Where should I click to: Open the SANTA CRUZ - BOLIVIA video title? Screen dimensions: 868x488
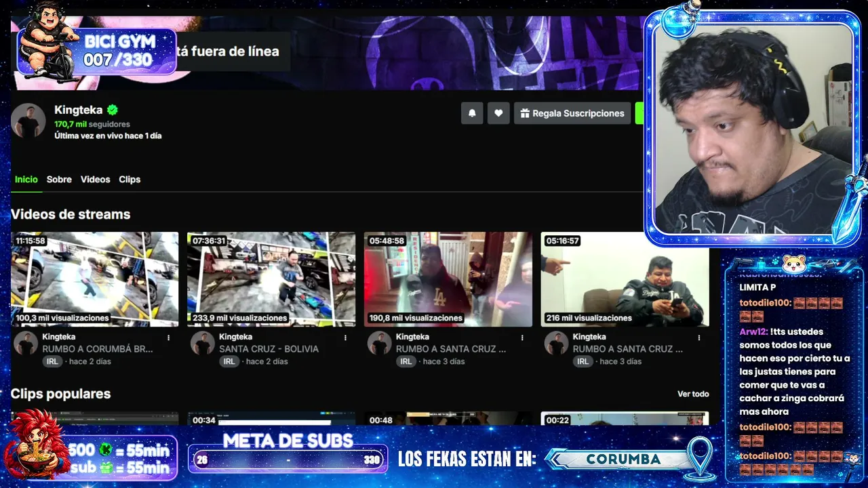point(269,349)
